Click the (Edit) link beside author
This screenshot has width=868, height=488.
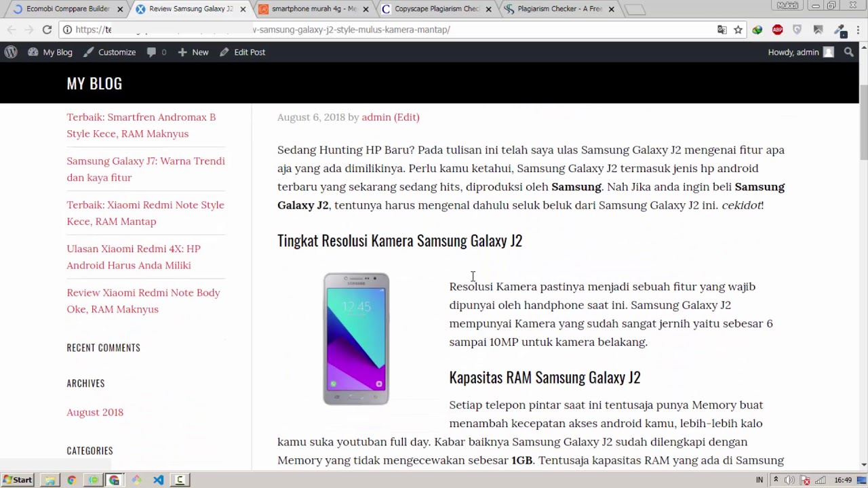tap(407, 117)
